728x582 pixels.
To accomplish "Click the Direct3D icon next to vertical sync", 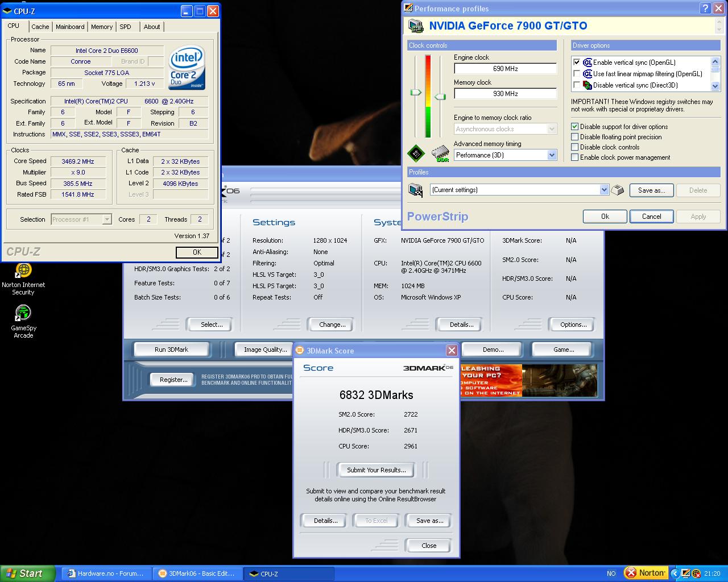I will [x=588, y=85].
